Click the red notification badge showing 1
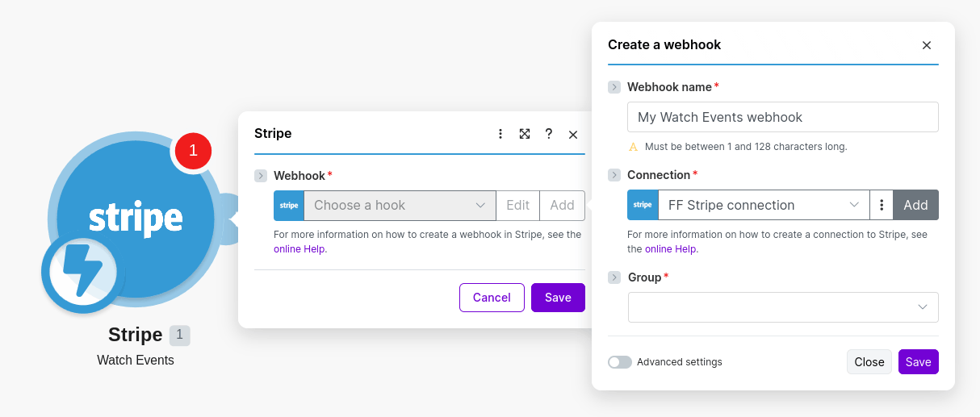980x417 pixels. click(193, 151)
